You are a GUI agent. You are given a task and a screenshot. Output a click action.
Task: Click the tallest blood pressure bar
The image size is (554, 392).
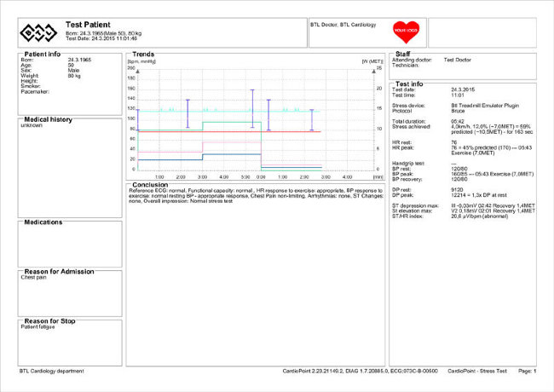pyautogui.click(x=252, y=109)
